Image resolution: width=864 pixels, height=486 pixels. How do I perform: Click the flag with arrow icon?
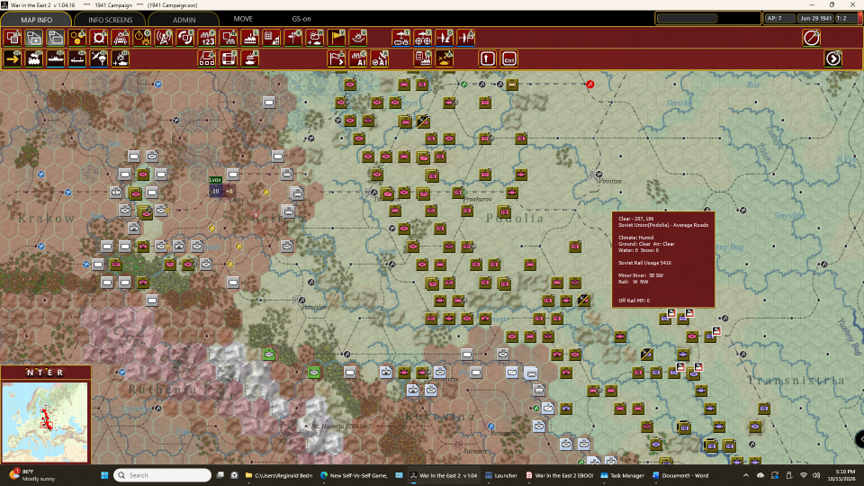click(x=337, y=58)
